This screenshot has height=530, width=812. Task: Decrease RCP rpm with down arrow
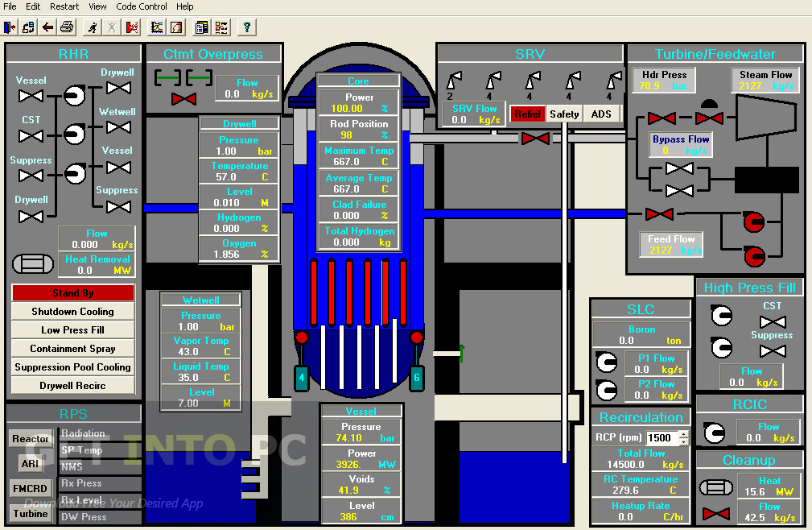coord(684,441)
